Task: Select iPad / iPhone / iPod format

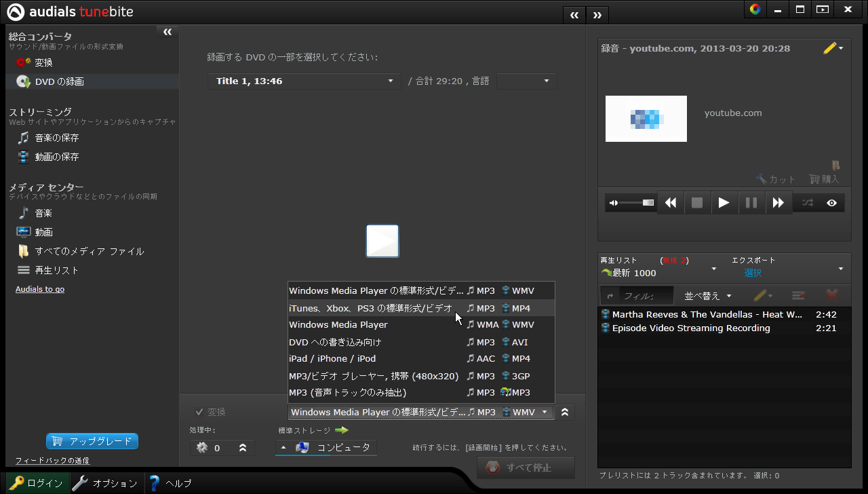Action: click(421, 358)
